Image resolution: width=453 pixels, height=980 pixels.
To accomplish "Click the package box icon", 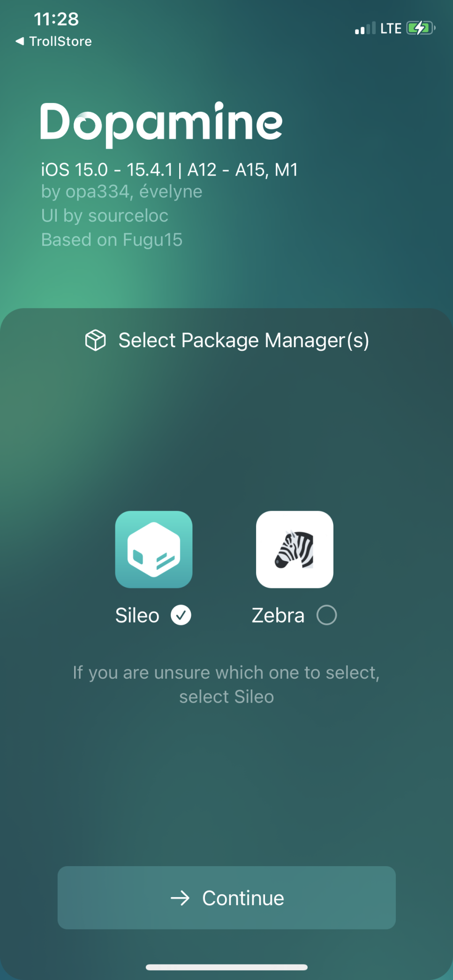I will [x=95, y=340].
